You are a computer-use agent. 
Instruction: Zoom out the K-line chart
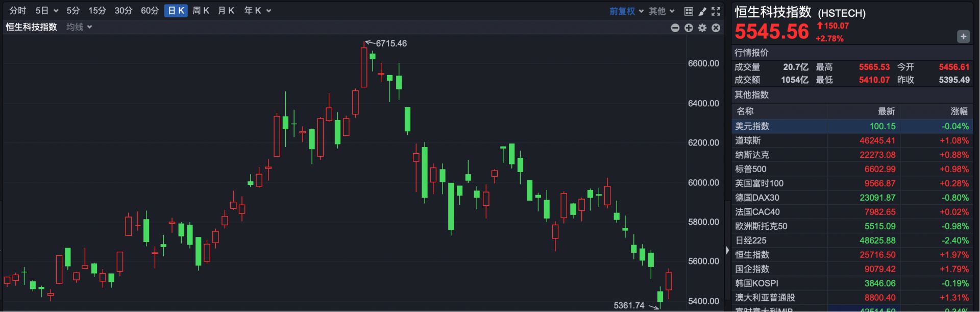[x=675, y=28]
